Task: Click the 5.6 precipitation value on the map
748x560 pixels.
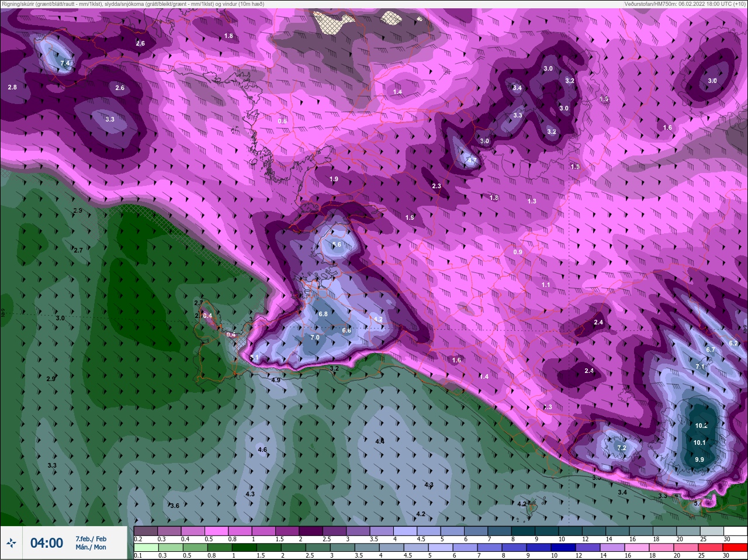Action: (337, 245)
